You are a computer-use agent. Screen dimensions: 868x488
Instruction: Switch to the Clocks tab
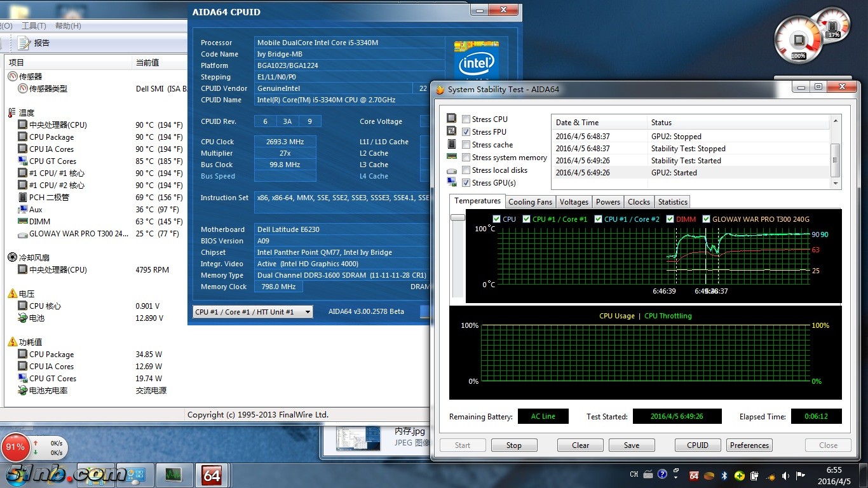(x=639, y=202)
